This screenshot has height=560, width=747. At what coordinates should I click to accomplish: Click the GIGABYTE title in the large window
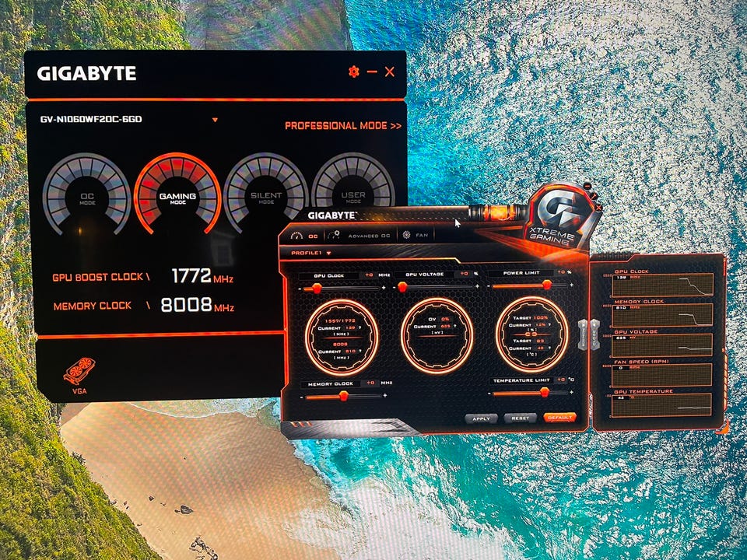[86, 73]
